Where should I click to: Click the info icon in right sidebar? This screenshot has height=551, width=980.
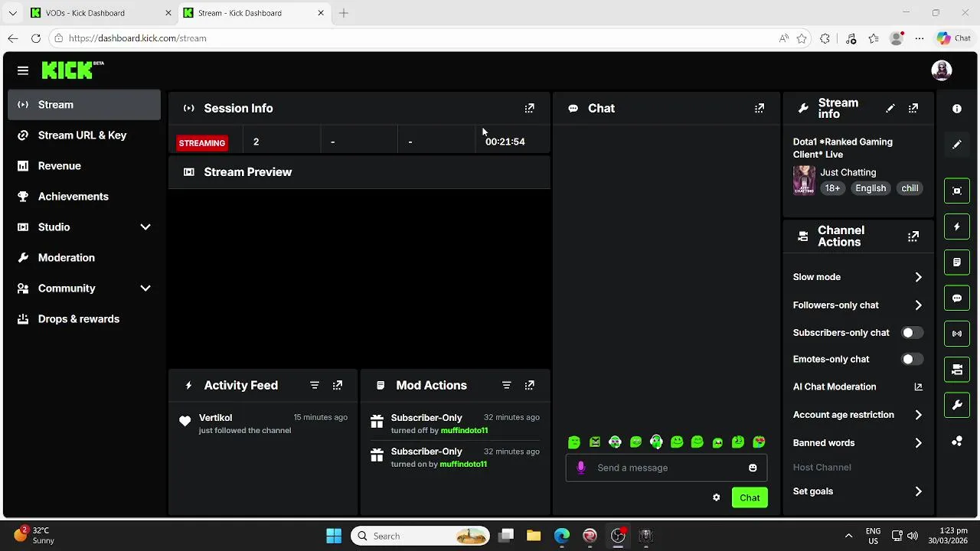(956, 109)
